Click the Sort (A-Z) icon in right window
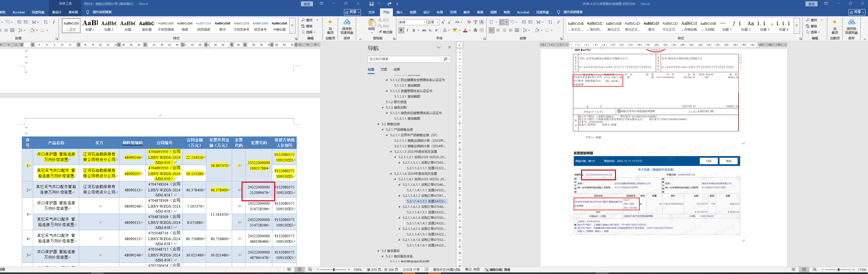 [550, 22]
